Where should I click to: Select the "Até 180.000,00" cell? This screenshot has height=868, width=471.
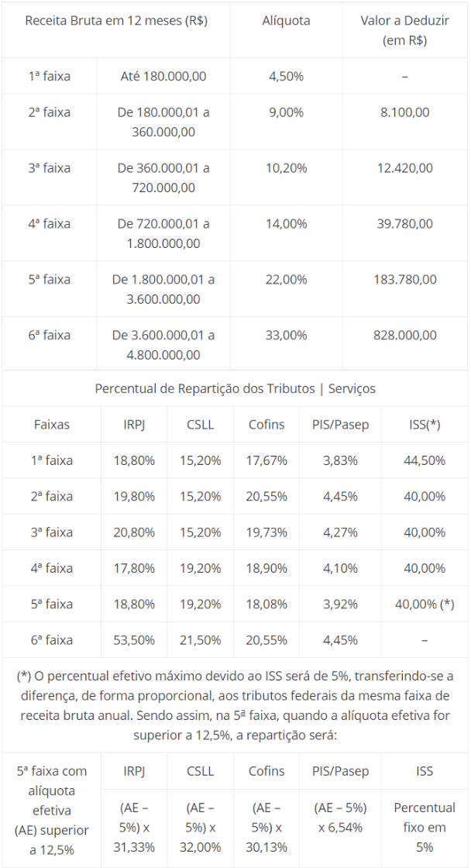(x=163, y=76)
